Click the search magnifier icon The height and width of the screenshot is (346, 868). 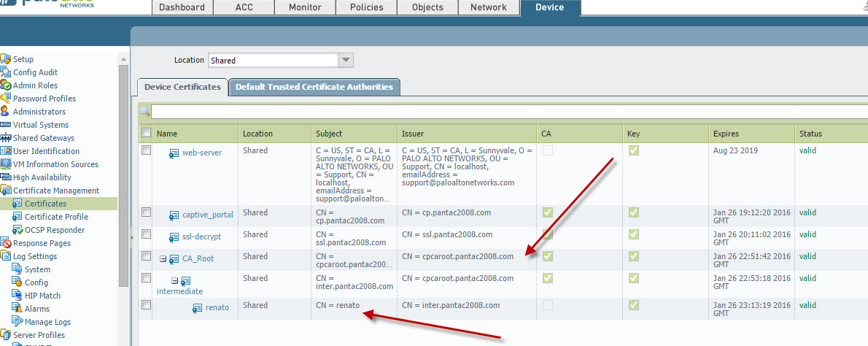(145, 112)
